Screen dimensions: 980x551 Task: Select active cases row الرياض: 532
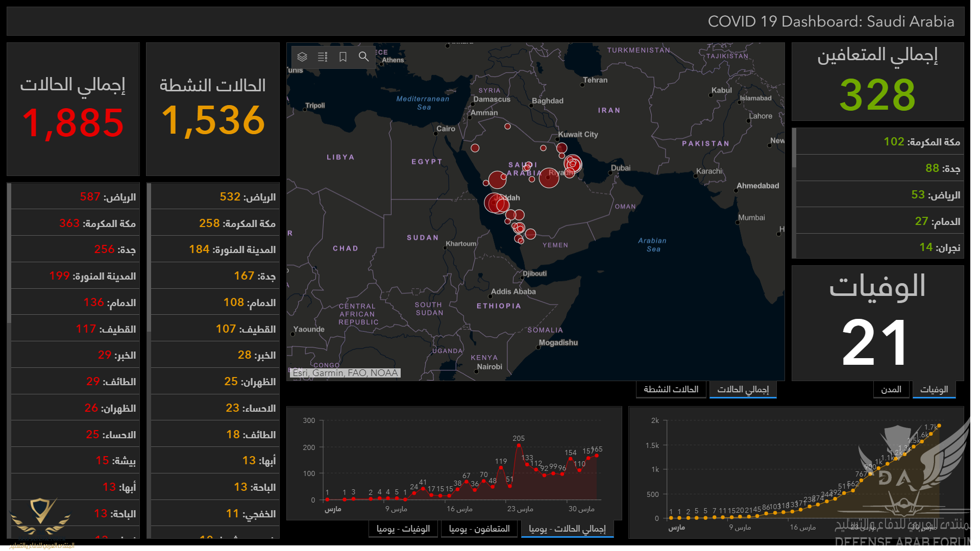click(215, 196)
